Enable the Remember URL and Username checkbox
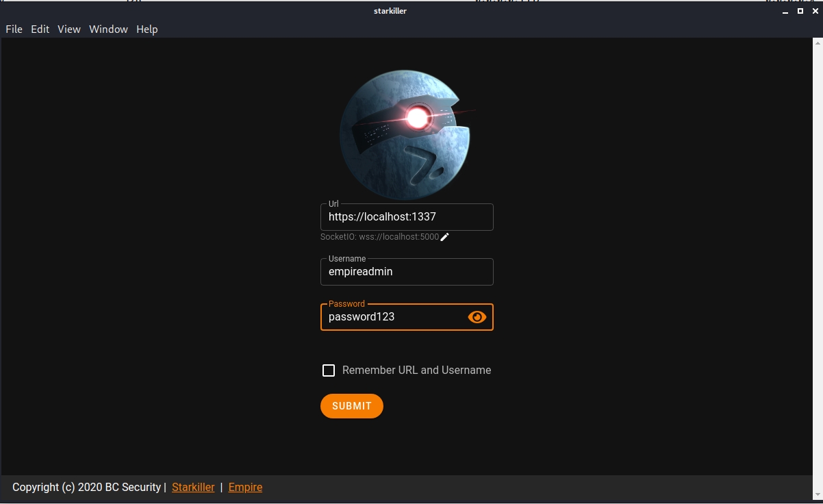 tap(329, 370)
